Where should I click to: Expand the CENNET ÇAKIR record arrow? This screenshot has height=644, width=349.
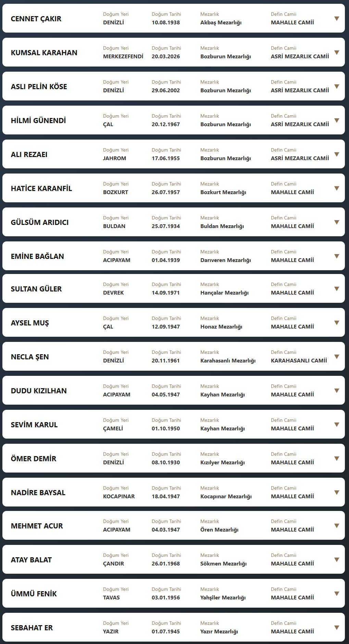(337, 19)
